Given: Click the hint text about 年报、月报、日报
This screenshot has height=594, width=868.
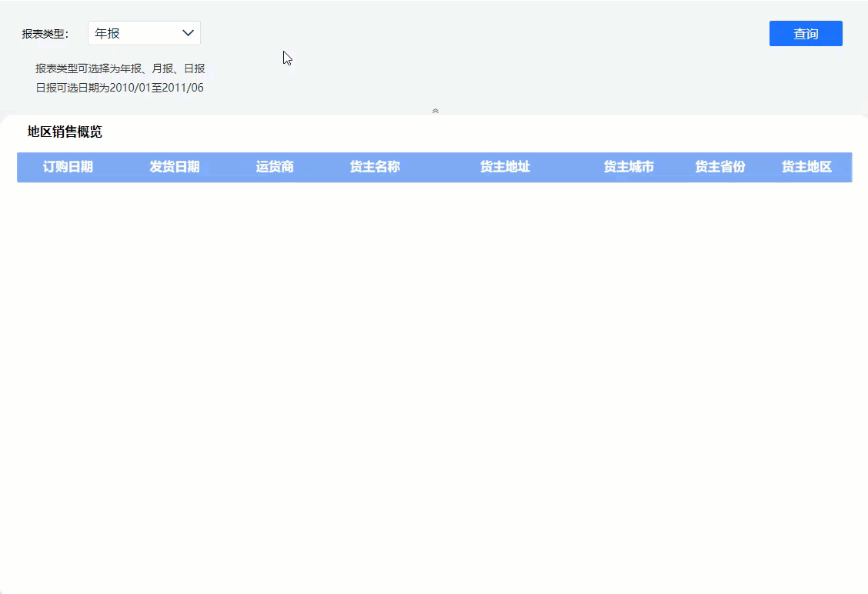Looking at the screenshot, I should [x=120, y=68].
